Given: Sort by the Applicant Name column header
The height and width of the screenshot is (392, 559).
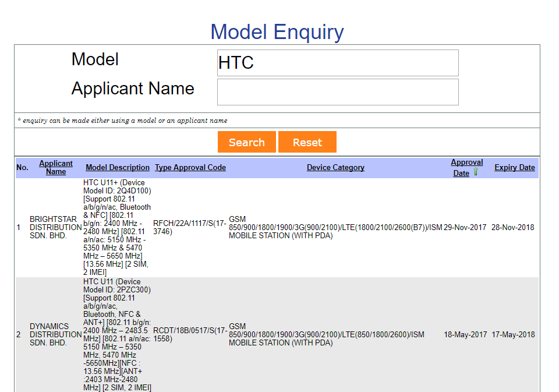Looking at the screenshot, I should tap(56, 167).
